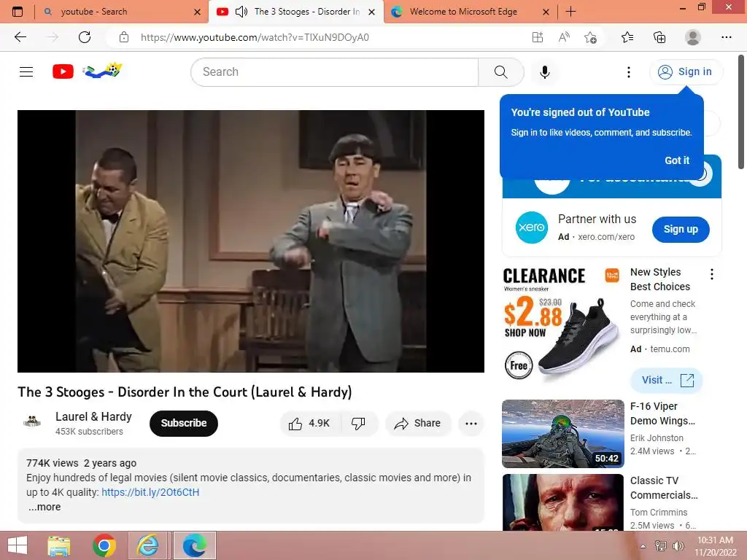This screenshot has width=747, height=560.
Task: Close the 3 Stooges video tab
Action: (x=371, y=12)
